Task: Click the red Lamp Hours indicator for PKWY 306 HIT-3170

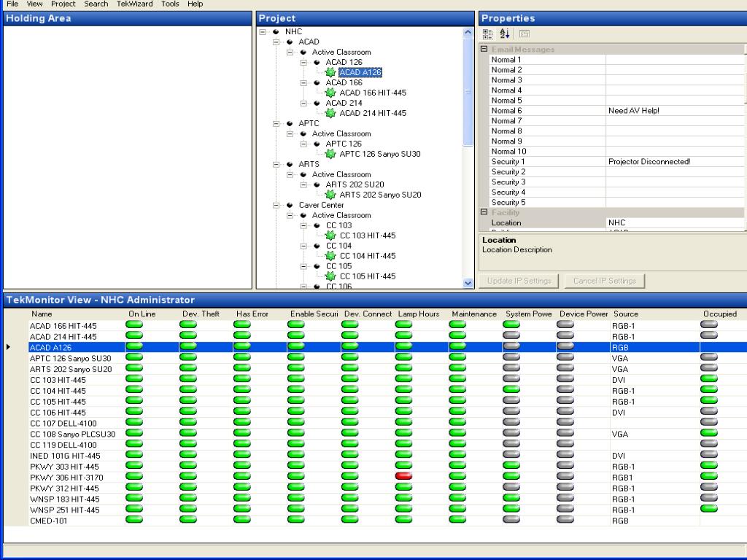Action: coord(403,475)
